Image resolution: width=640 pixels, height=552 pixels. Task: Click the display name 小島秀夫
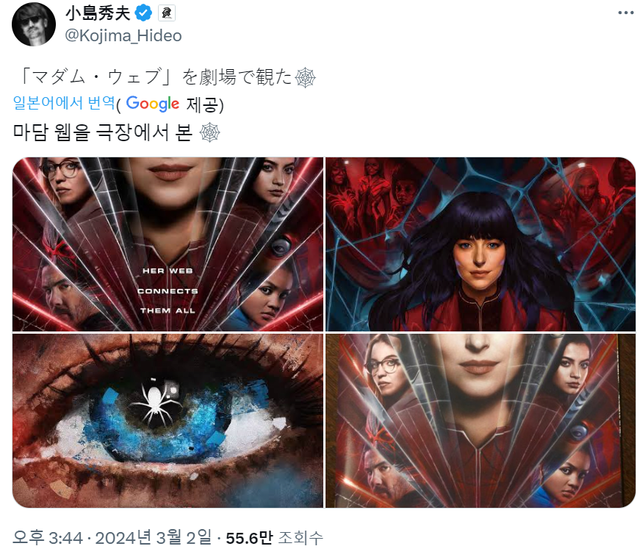click(x=98, y=14)
